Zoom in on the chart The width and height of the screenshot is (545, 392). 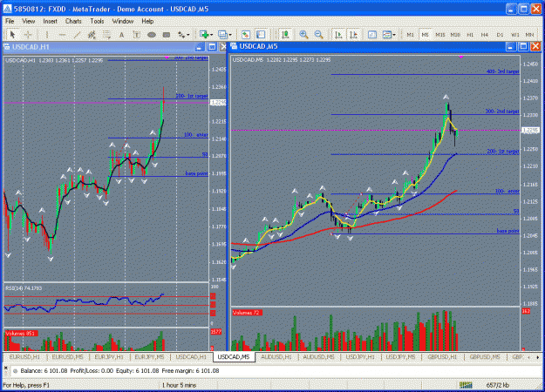click(x=303, y=35)
